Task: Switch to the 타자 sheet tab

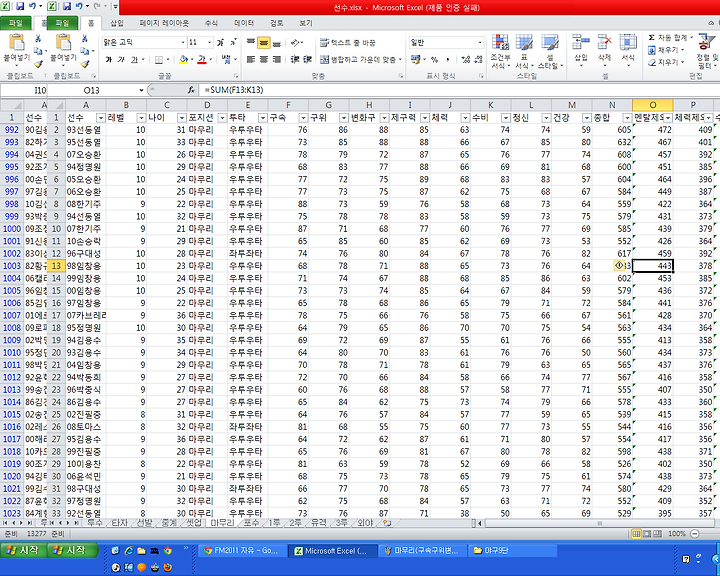Action: click(119, 523)
